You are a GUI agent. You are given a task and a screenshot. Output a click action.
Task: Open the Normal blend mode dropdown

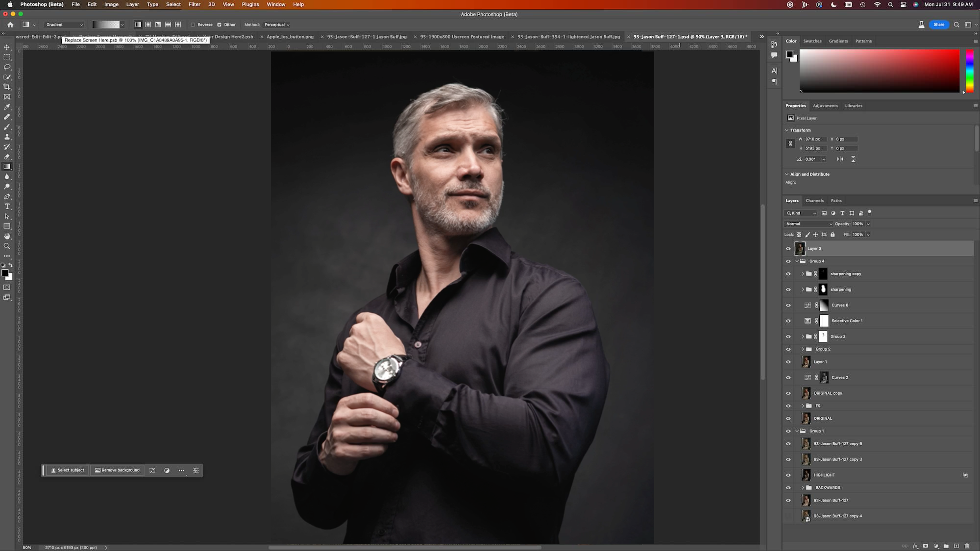click(808, 224)
